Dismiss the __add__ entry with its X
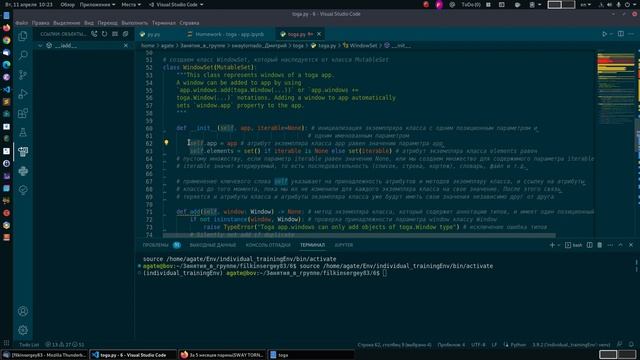Screen dimensions: 640x360 126,46
